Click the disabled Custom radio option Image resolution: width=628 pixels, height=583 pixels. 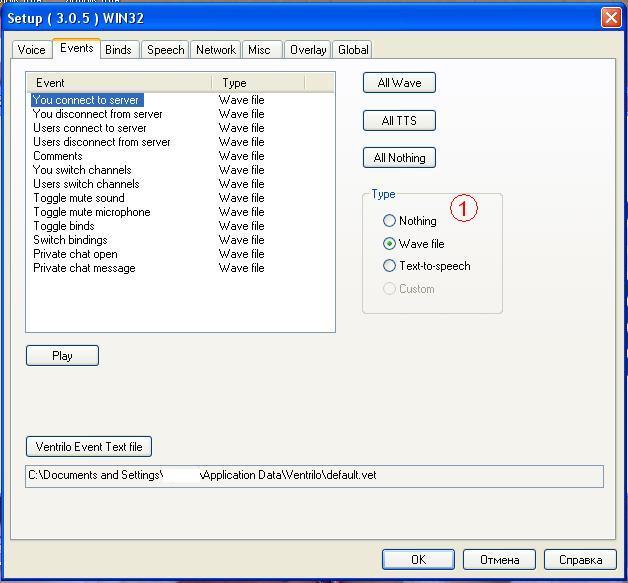click(x=409, y=289)
